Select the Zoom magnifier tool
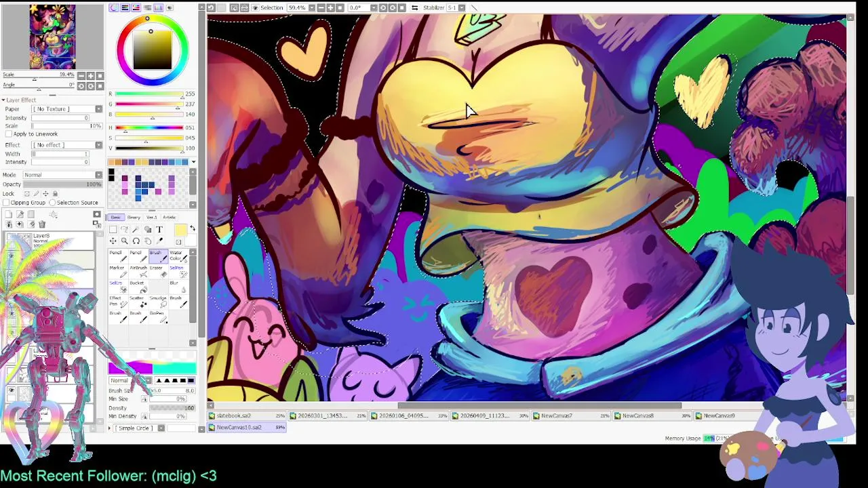 [x=124, y=241]
